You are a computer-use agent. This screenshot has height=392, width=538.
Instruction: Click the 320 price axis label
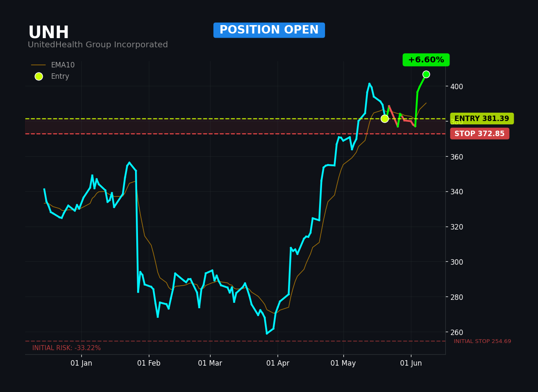click(457, 227)
